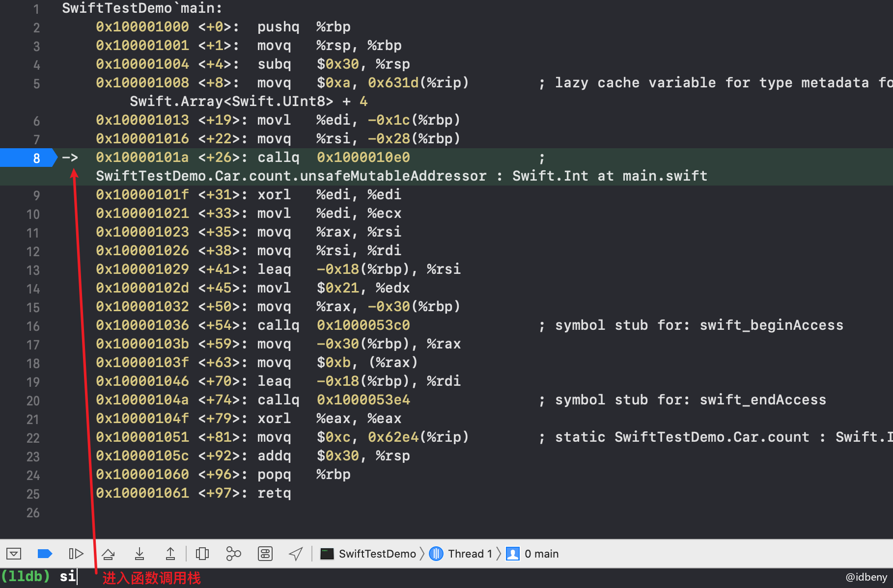
Task: Click the $0xb operand on line 18
Action: click(x=334, y=362)
